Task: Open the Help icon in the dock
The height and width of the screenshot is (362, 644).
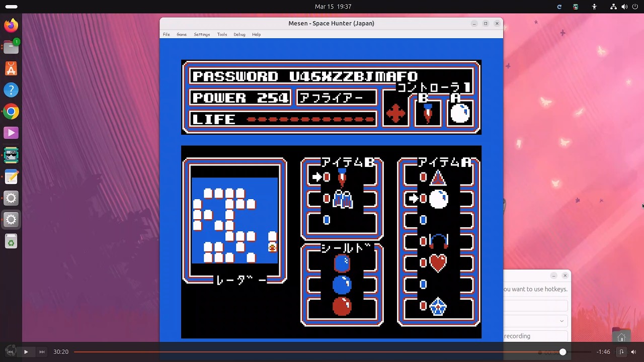Action: tap(11, 90)
